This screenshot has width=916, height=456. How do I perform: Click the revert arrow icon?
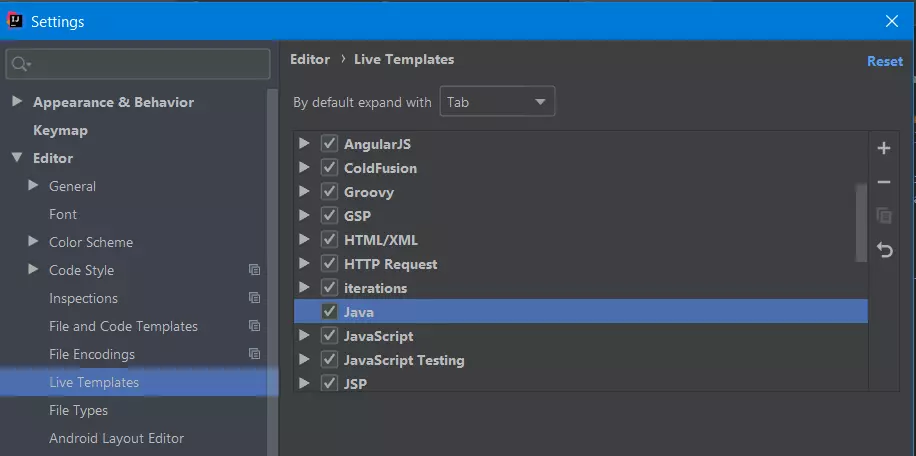coord(884,250)
